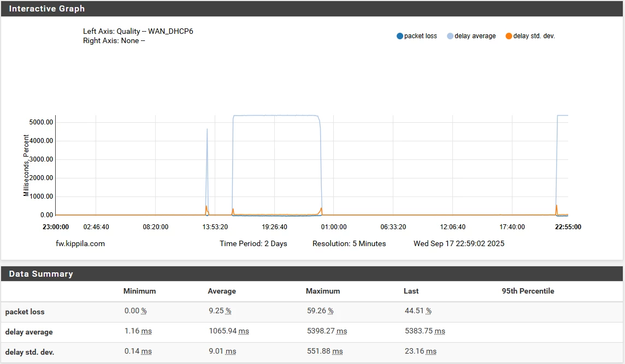Click the 1000.00 y-axis label
The width and height of the screenshot is (625, 364).
tap(41, 196)
